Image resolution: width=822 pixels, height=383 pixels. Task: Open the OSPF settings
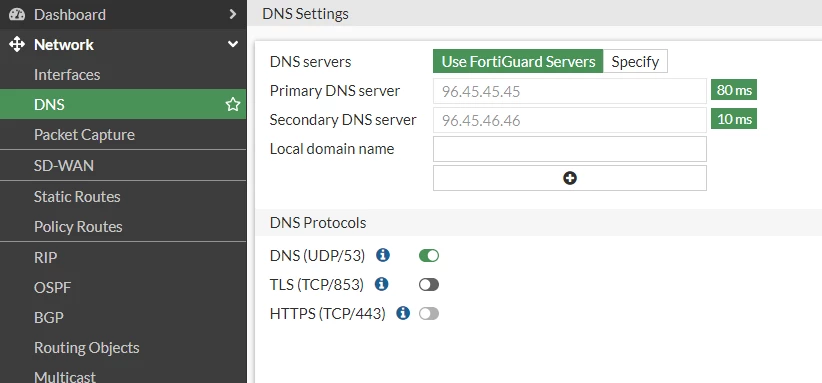[123, 287]
